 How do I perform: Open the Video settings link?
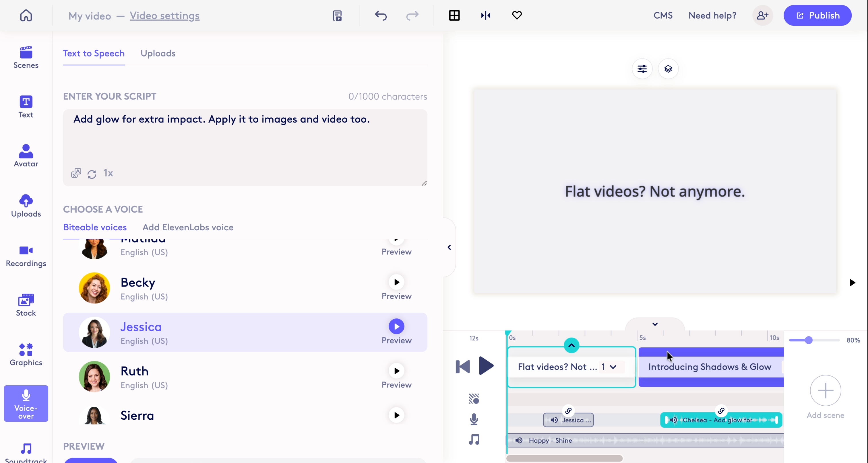point(164,15)
